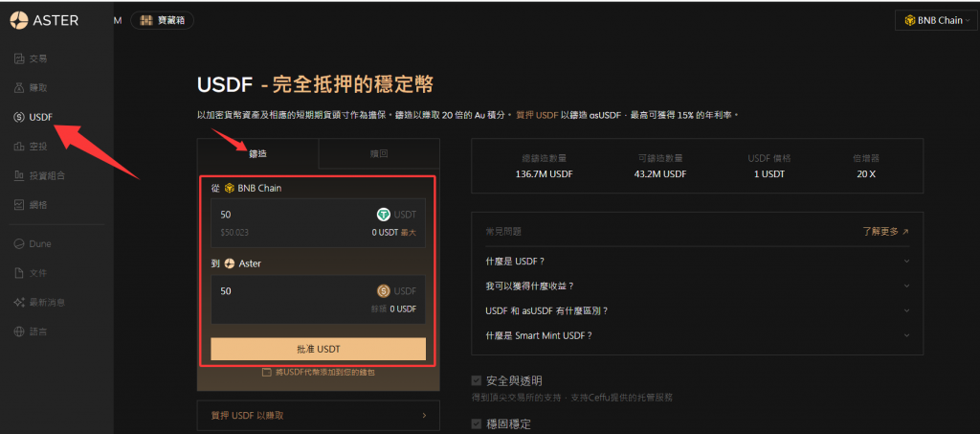Click the 43.2M USDF mintable value
Screen dimensions: 980x434
[x=660, y=173]
